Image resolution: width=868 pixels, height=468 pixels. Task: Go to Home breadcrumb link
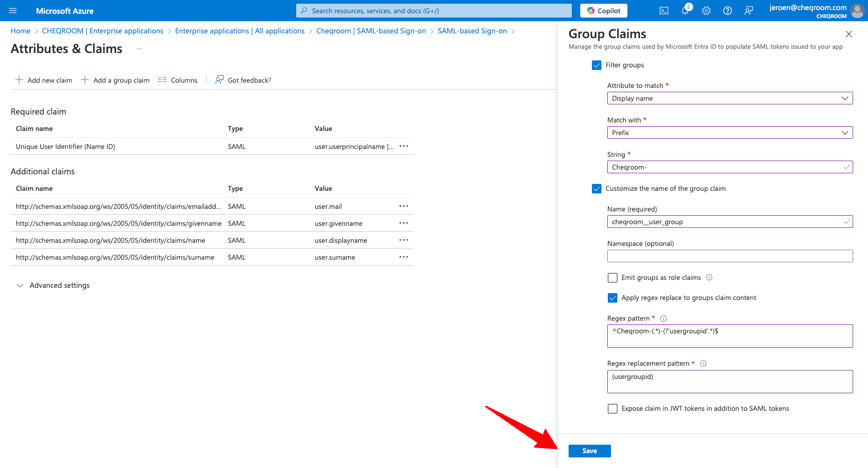pos(21,31)
